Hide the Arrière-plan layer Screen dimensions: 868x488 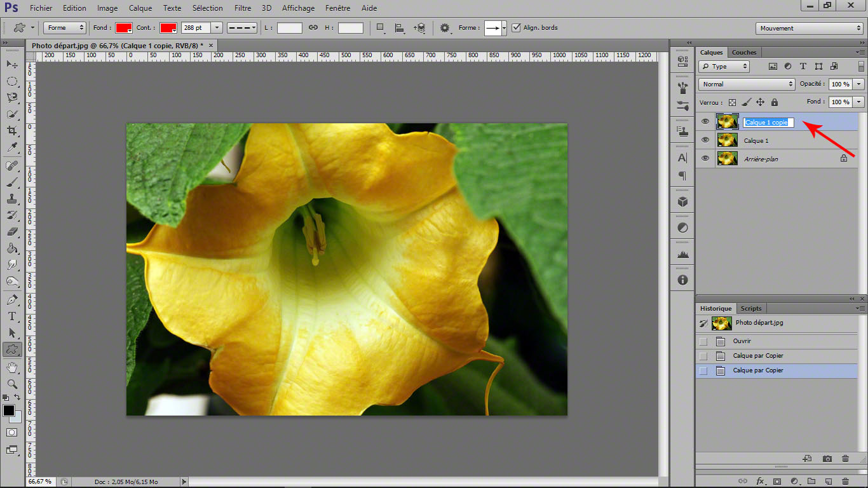(x=705, y=158)
